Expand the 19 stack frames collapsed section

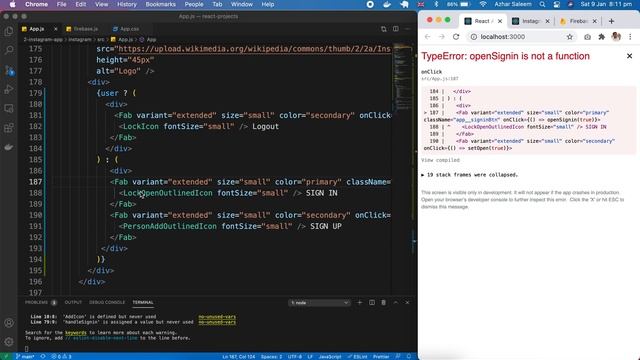coord(469,175)
